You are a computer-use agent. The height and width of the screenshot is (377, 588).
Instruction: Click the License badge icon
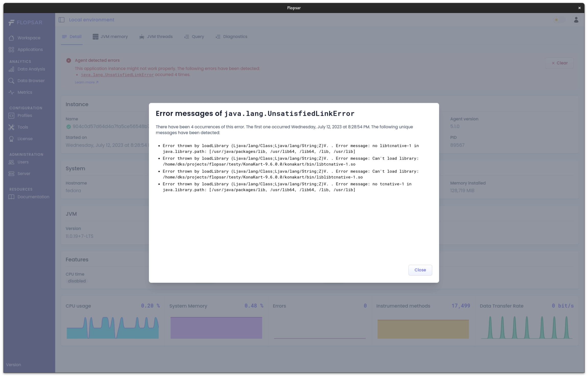pos(11,139)
